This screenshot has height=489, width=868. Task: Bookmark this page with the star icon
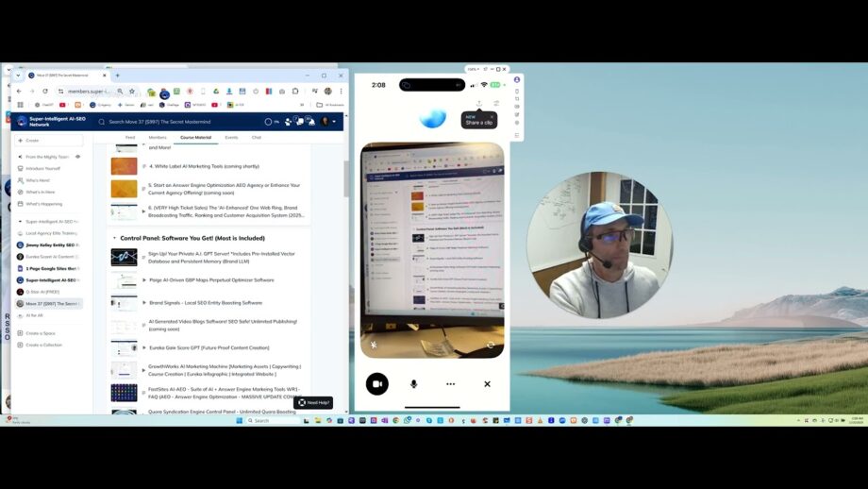[132, 91]
